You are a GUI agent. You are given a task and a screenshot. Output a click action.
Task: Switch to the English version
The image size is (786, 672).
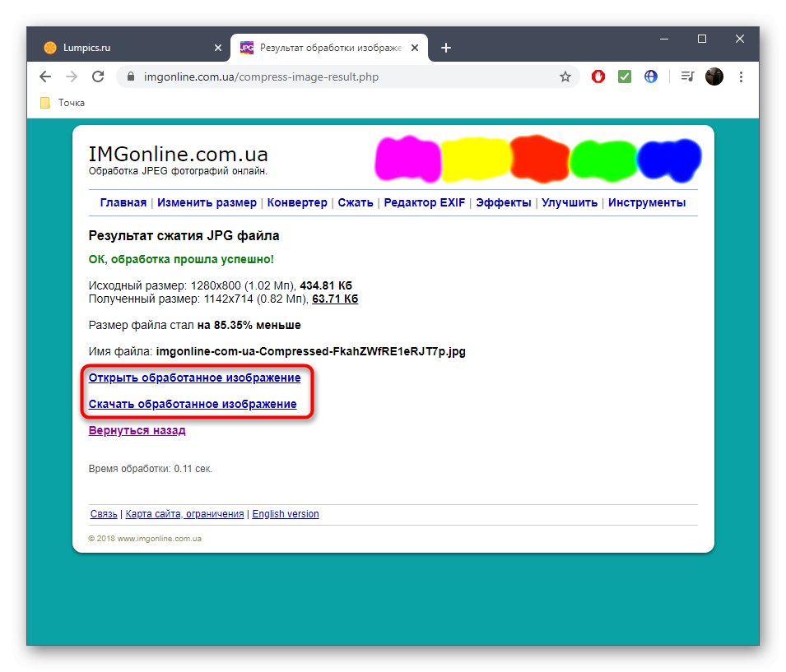[x=286, y=513]
